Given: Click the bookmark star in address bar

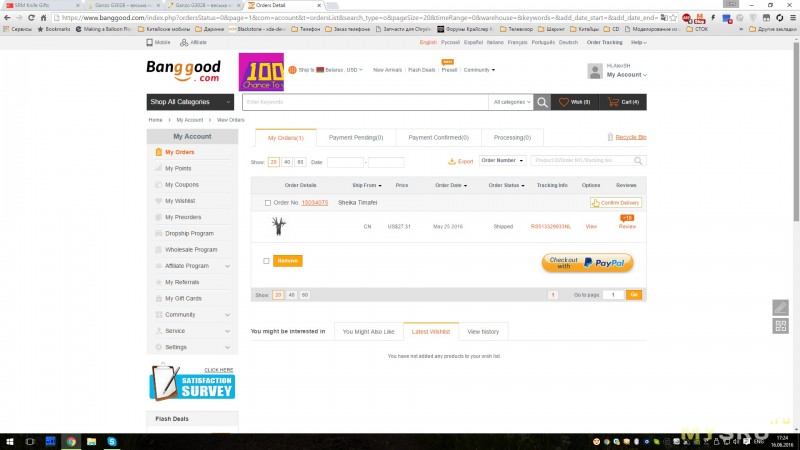Looking at the screenshot, I should pos(673,17).
